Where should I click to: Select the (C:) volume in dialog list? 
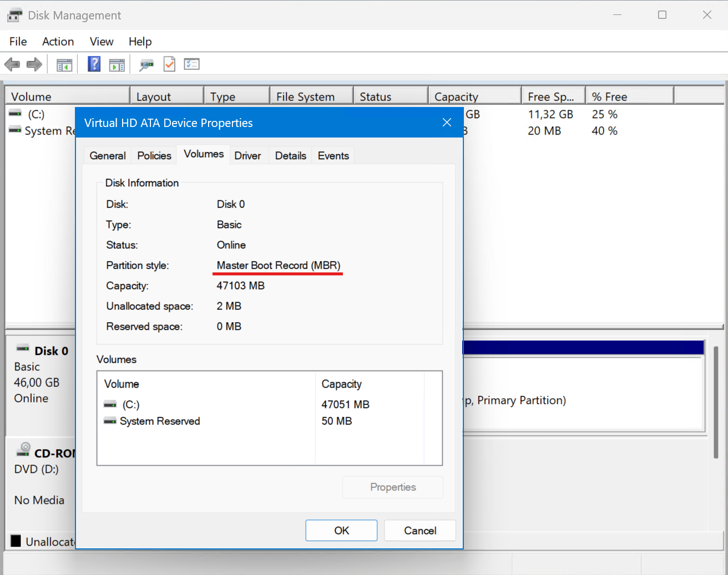coord(131,405)
